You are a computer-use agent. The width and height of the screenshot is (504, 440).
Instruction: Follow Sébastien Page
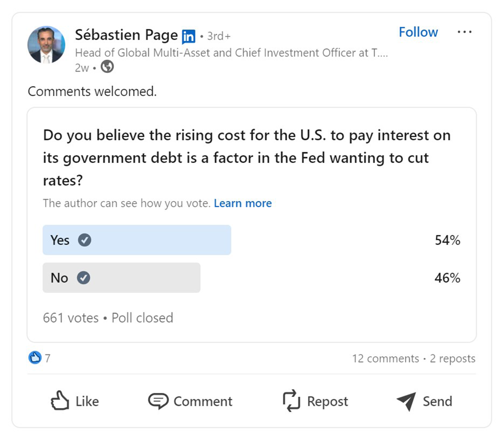click(x=418, y=32)
